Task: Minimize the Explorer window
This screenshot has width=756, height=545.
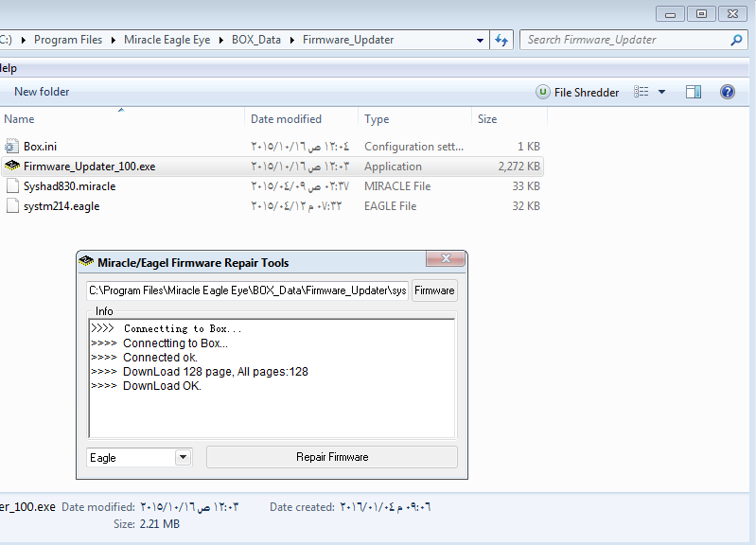Action: [670, 13]
